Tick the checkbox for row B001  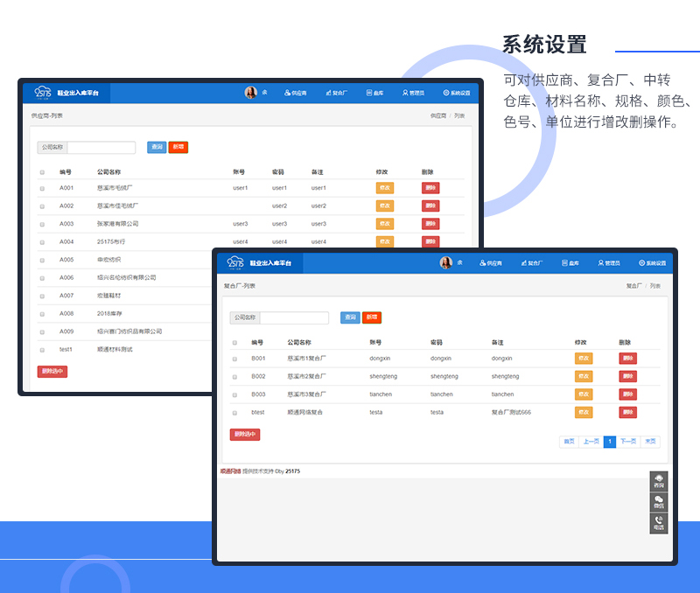pos(234,359)
